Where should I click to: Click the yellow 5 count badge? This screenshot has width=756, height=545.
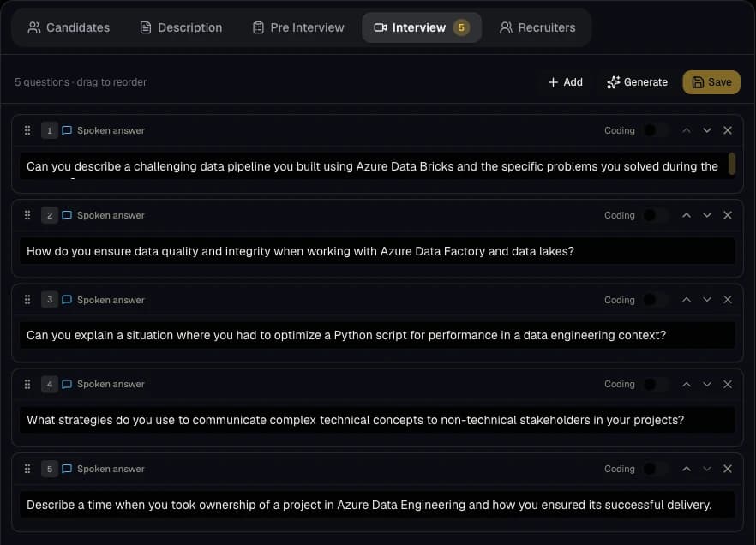point(461,27)
